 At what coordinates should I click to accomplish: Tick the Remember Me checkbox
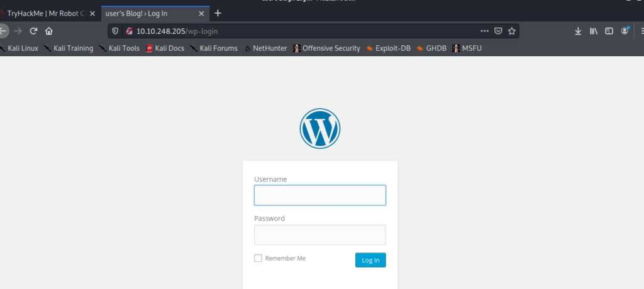pyautogui.click(x=258, y=258)
